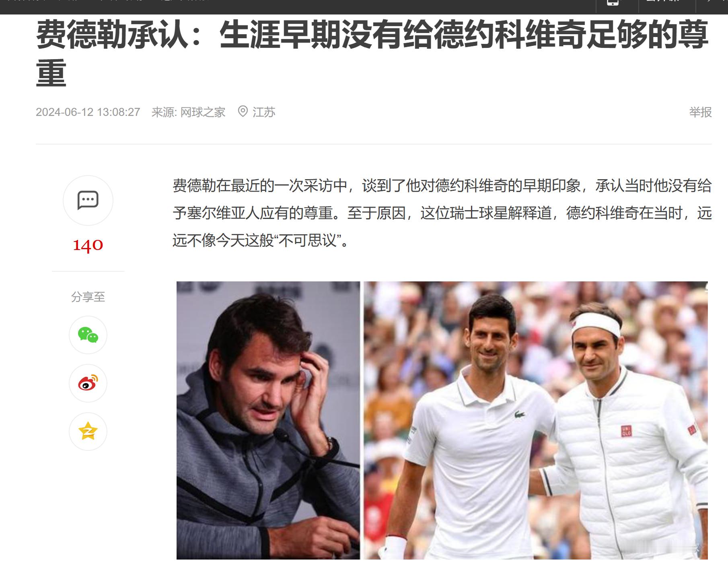The height and width of the screenshot is (566, 728).
Task: Share the article to WeChat
Action: [x=88, y=335]
